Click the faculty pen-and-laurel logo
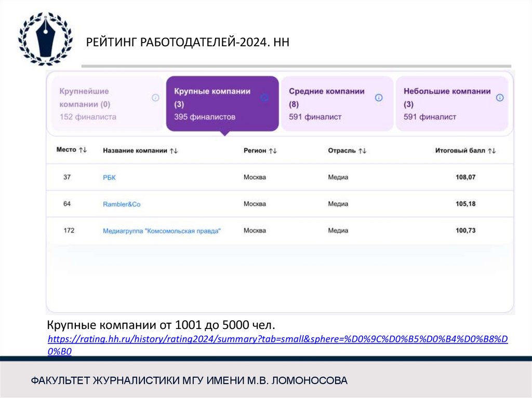Image resolution: width=532 pixels, height=398 pixels. pyautogui.click(x=45, y=38)
